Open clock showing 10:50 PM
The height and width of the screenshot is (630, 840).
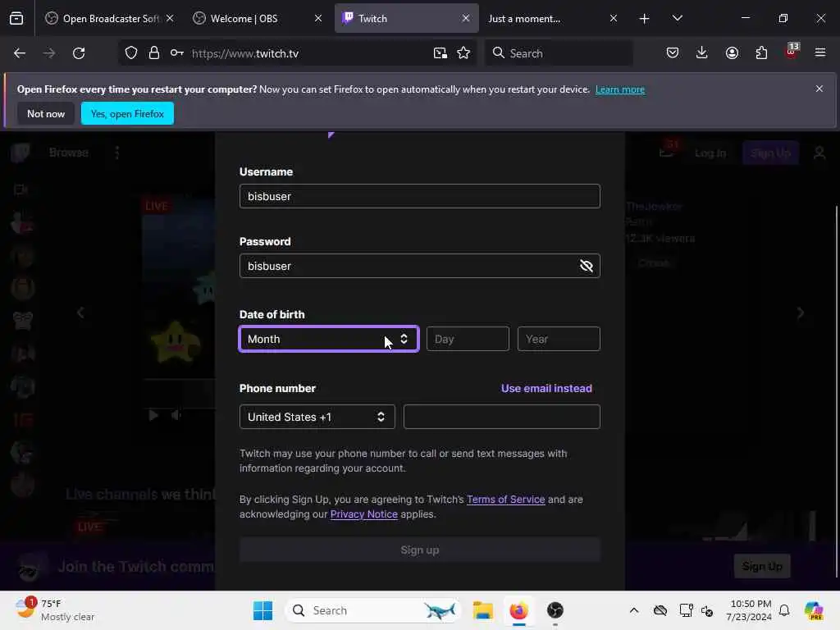748,610
